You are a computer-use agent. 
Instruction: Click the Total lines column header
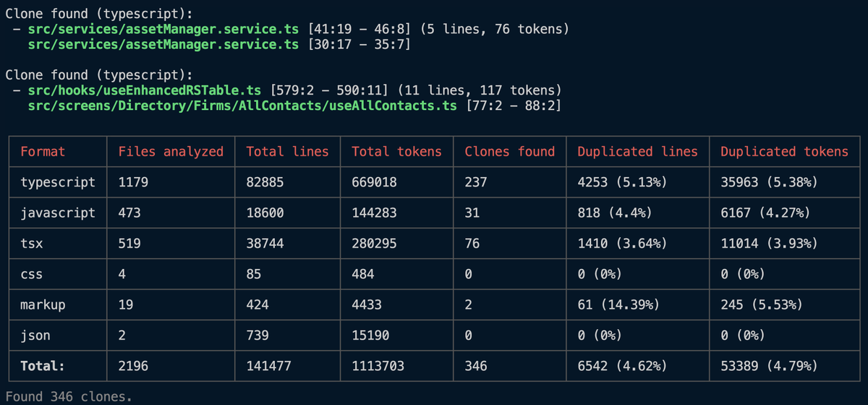(x=287, y=151)
